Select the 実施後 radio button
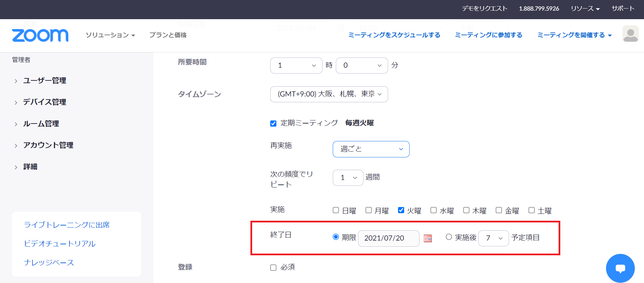The image size is (644, 283). (449, 237)
